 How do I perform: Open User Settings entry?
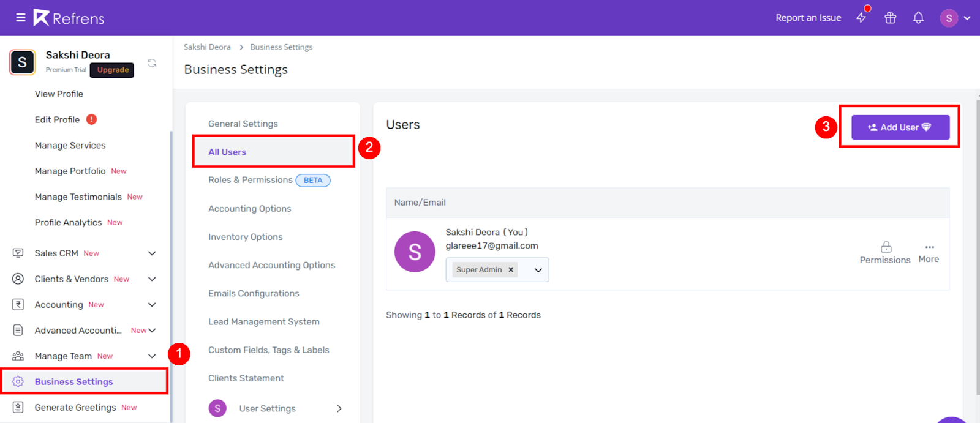[x=268, y=408]
